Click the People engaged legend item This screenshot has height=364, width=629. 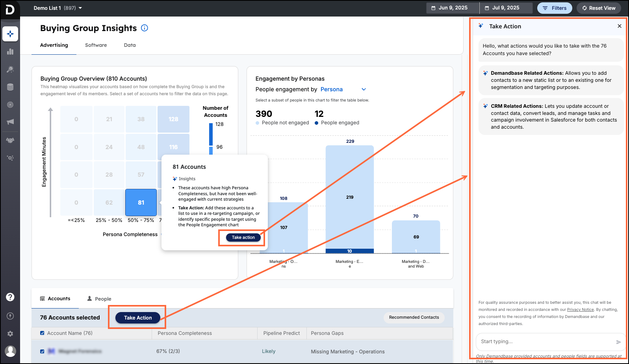tap(337, 123)
